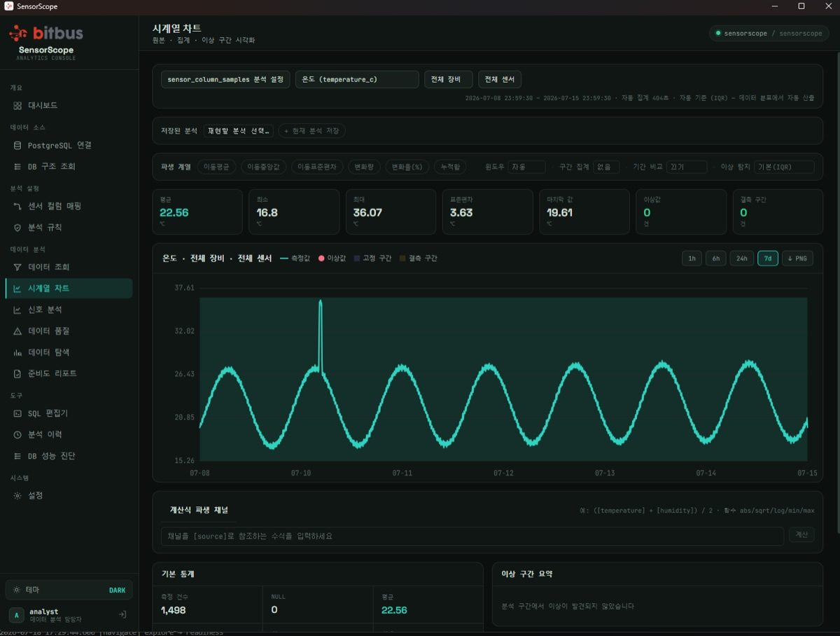Image resolution: width=840 pixels, height=636 pixels.
Task: Click sensor_column_samples 분석 설정 button
Action: point(225,79)
